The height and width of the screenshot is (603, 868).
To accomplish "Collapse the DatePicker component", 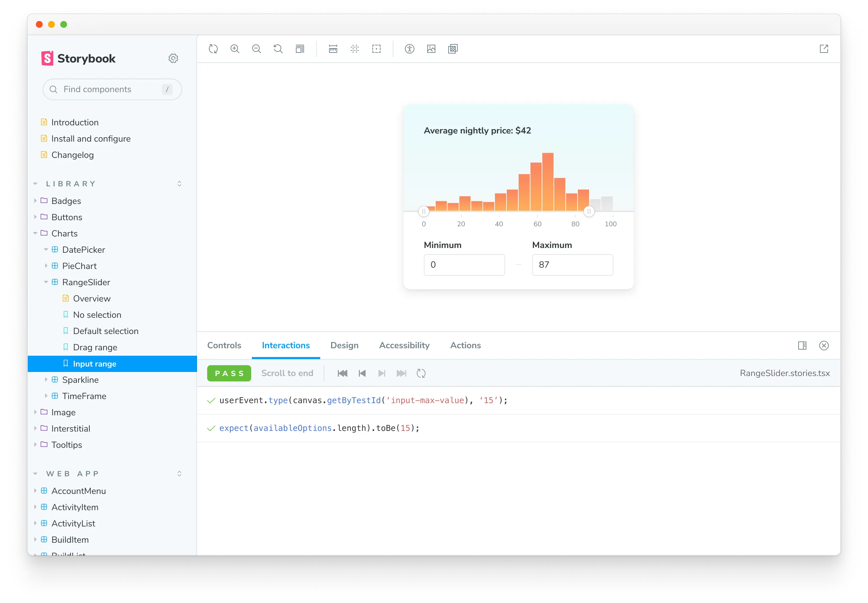I will click(x=46, y=249).
